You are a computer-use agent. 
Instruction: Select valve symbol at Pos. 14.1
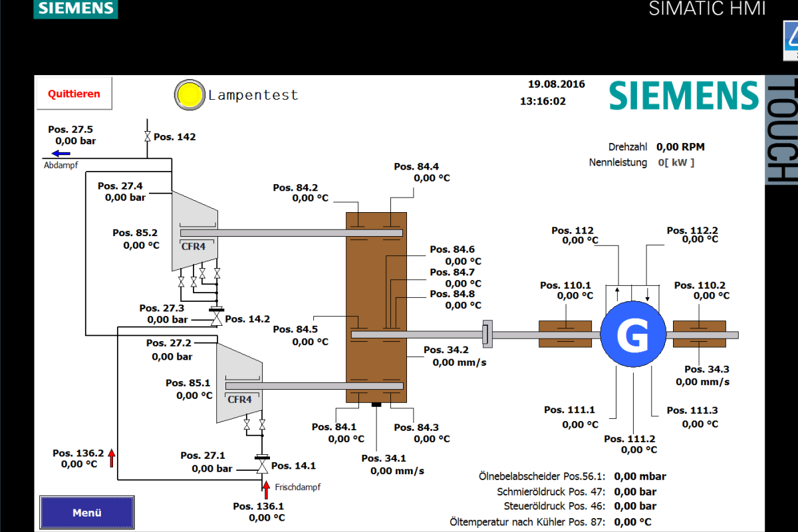click(x=263, y=467)
